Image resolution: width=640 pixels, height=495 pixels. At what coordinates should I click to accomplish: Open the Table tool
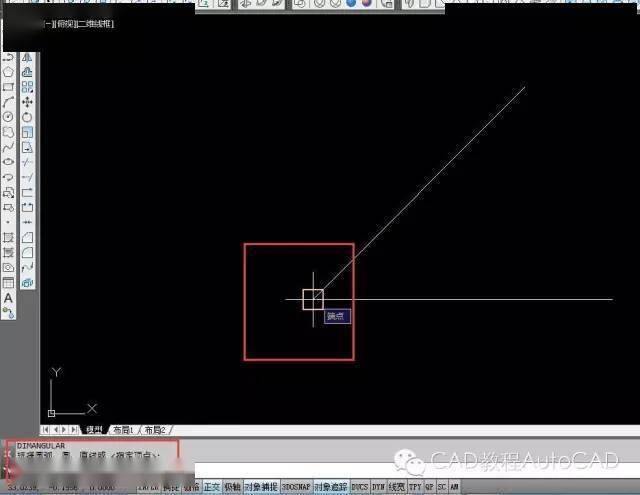[x=8, y=283]
